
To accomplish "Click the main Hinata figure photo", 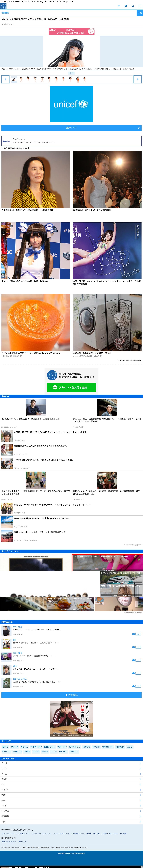I will pos(71,52).
